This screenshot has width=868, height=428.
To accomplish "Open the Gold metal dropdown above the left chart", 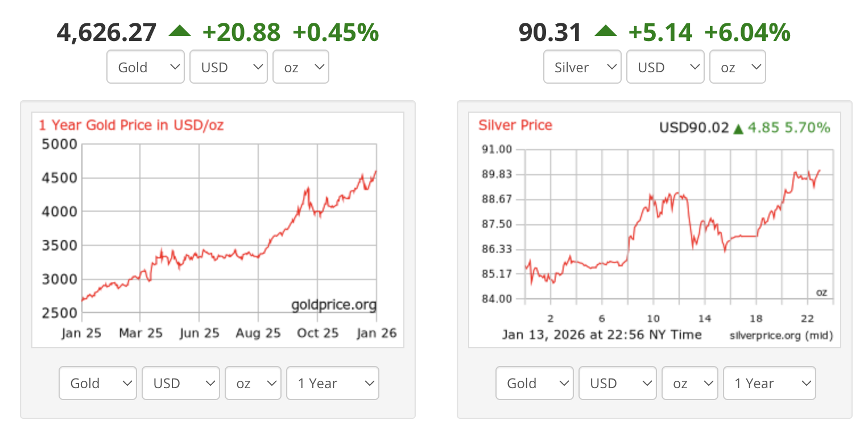I will tap(145, 66).
